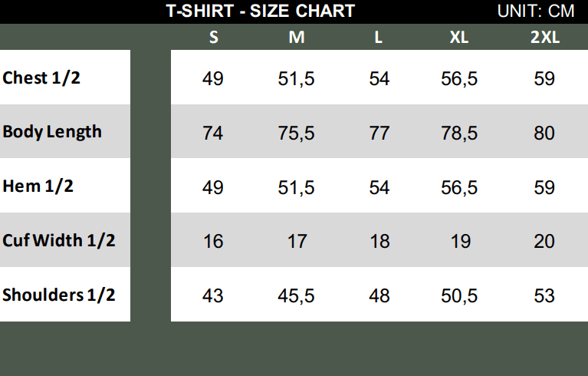Click the T-SHIRT - SIZE CHART title

(x=261, y=11)
